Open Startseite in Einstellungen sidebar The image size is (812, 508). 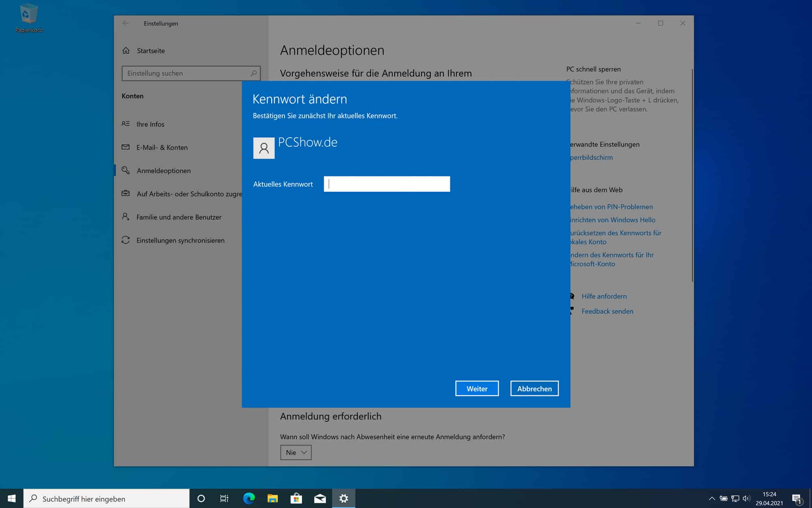coord(143,51)
